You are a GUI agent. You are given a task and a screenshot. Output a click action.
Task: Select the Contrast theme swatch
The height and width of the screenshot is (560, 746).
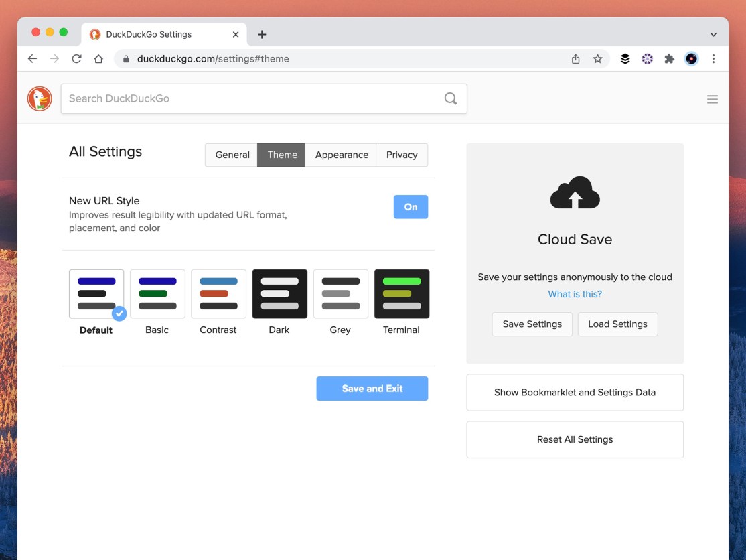point(218,293)
